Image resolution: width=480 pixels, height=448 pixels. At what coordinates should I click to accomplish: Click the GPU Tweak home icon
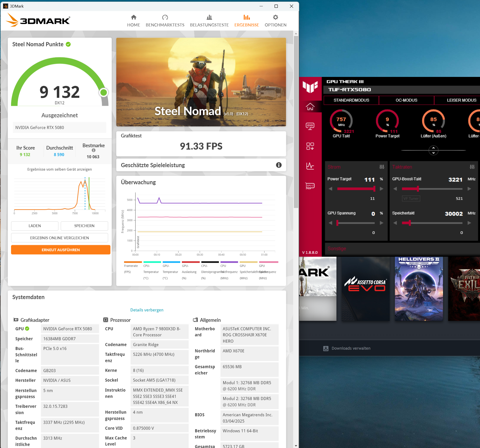pyautogui.click(x=310, y=107)
